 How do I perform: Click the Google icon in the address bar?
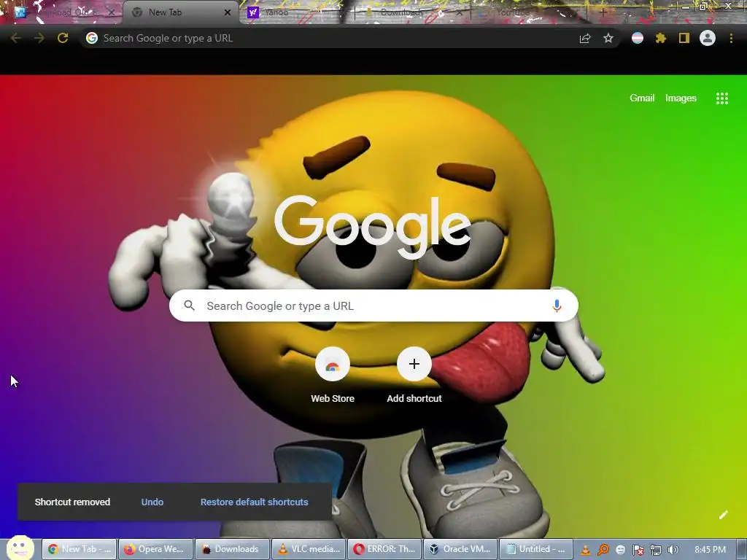(92, 38)
